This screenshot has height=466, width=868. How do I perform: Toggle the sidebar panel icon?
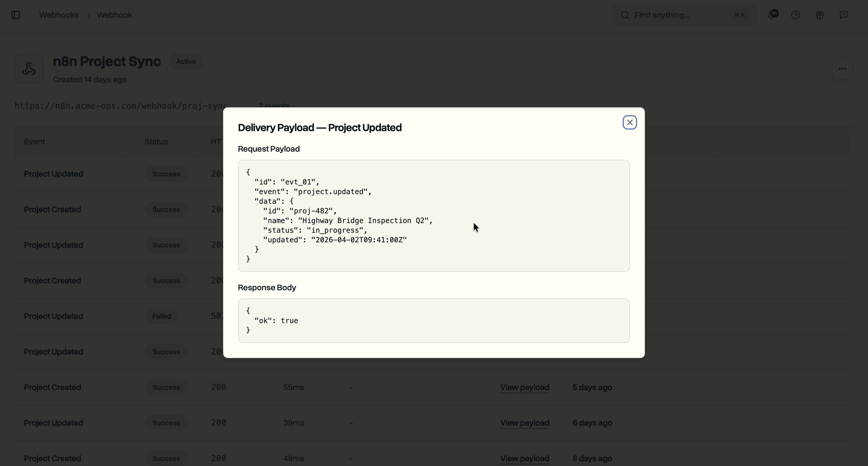coord(15,15)
